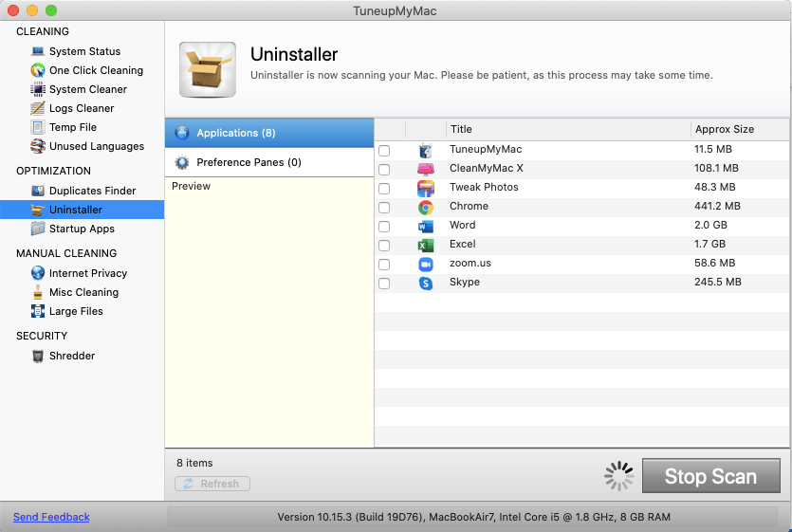The image size is (792, 532).
Task: Click the Startup Apps folder icon
Action: click(x=38, y=229)
